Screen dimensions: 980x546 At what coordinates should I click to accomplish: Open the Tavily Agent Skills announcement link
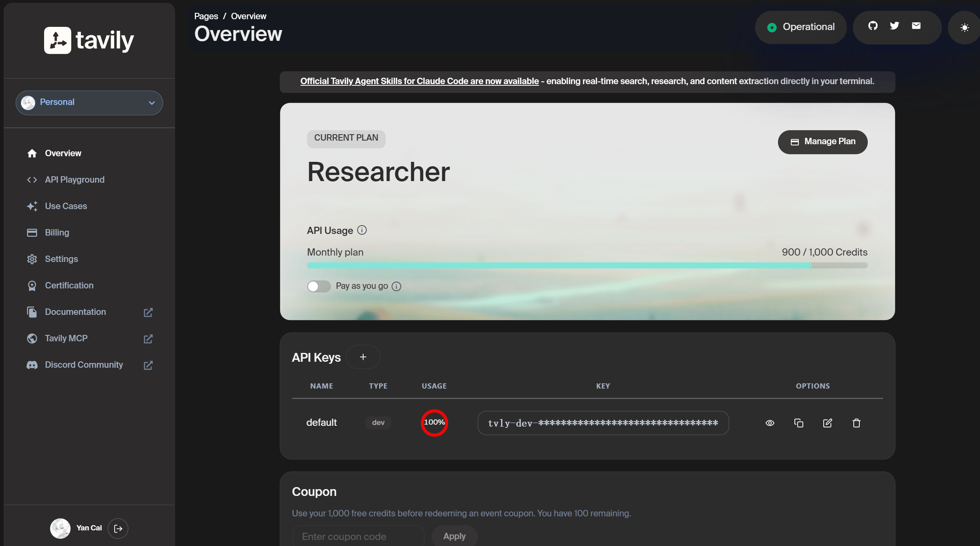[x=420, y=81]
